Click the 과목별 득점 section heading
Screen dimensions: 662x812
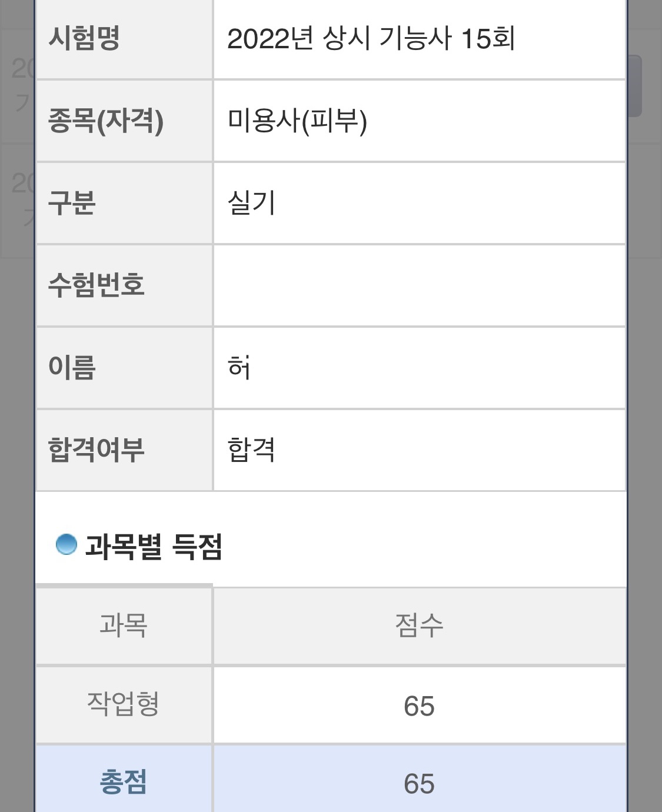click(x=154, y=546)
